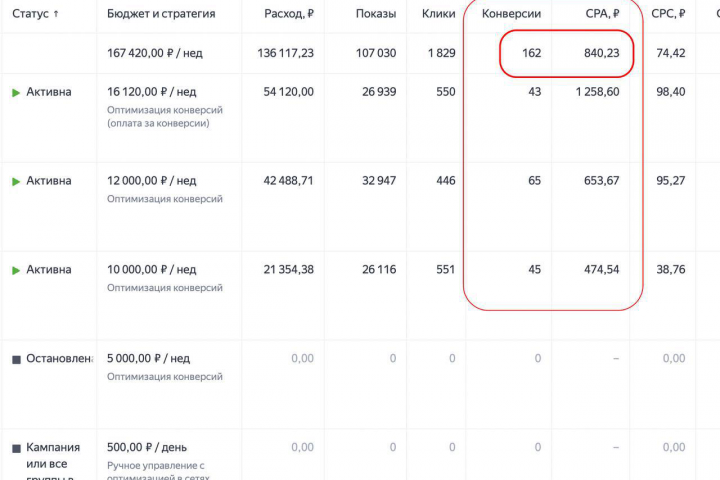Open budget 10 000,00 ₽ / нед

[152, 270]
